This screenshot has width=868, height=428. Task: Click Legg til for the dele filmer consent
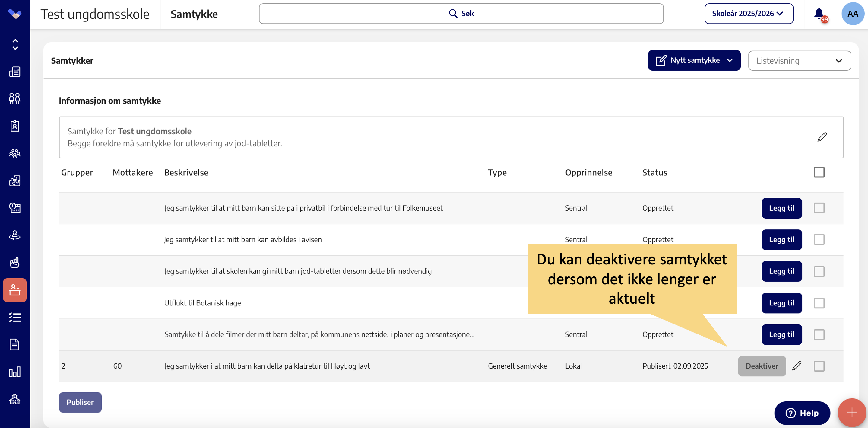782,334
